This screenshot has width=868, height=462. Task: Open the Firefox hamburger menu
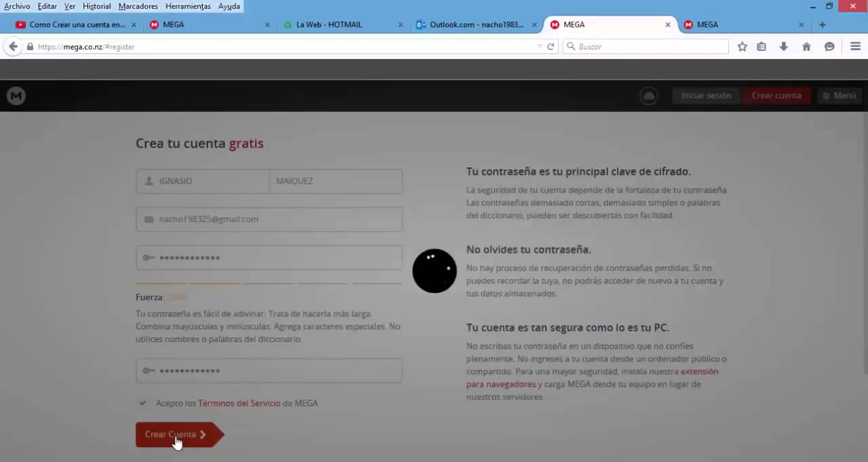(855, 47)
